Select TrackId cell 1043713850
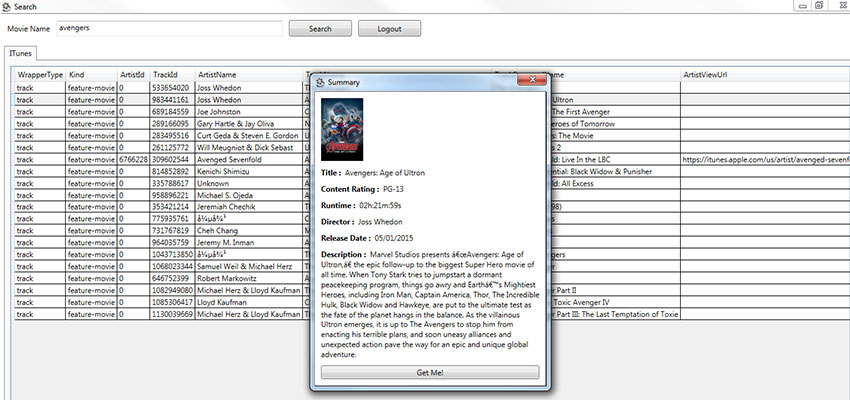 coord(172,255)
